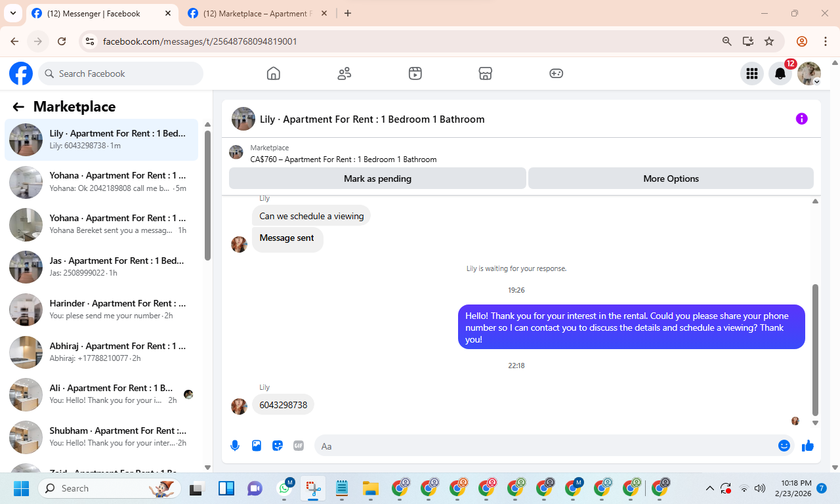This screenshot has width=840, height=504.
Task: Click the Windows taskbar Search box
Action: point(110,488)
